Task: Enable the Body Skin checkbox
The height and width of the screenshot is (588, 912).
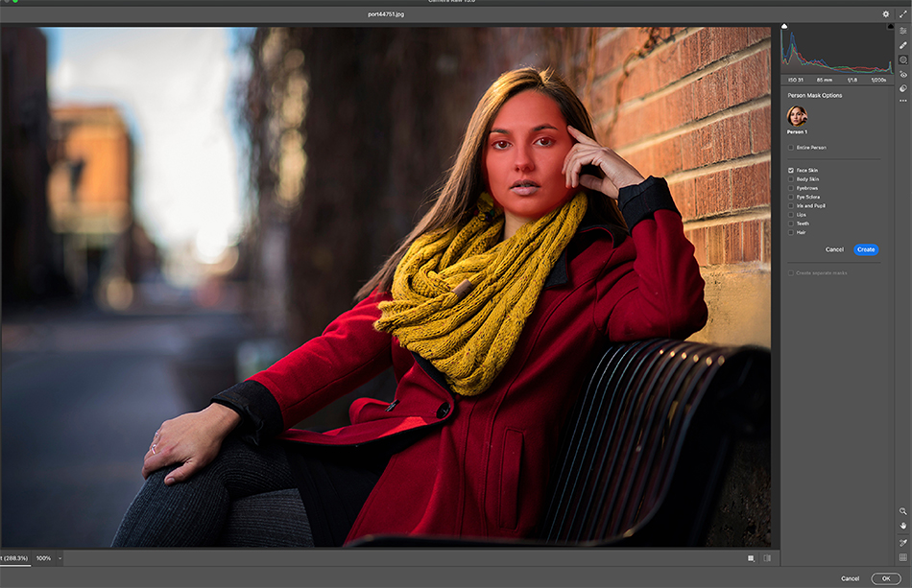Action: (x=790, y=179)
